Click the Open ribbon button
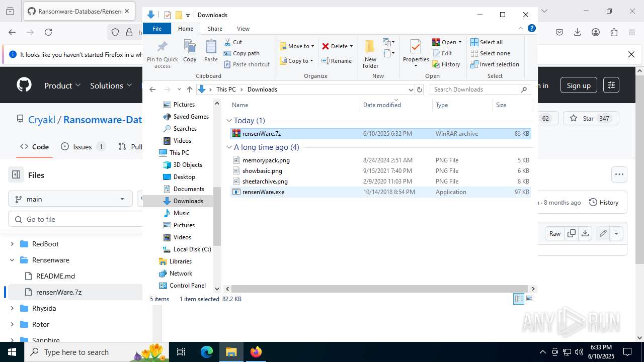The height and width of the screenshot is (362, 644). (x=447, y=42)
